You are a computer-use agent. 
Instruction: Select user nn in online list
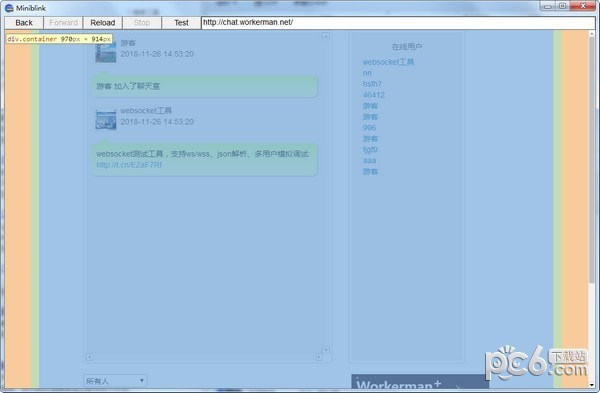367,73
